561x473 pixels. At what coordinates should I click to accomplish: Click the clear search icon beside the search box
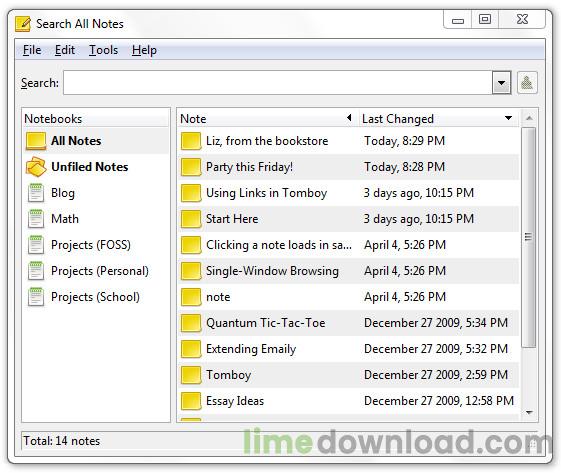coord(527,83)
